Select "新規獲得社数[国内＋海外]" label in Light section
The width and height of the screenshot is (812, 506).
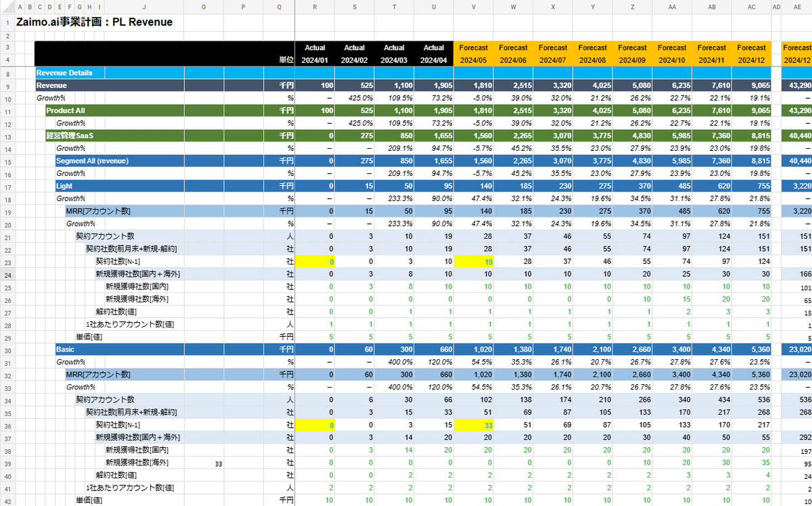[138, 274]
